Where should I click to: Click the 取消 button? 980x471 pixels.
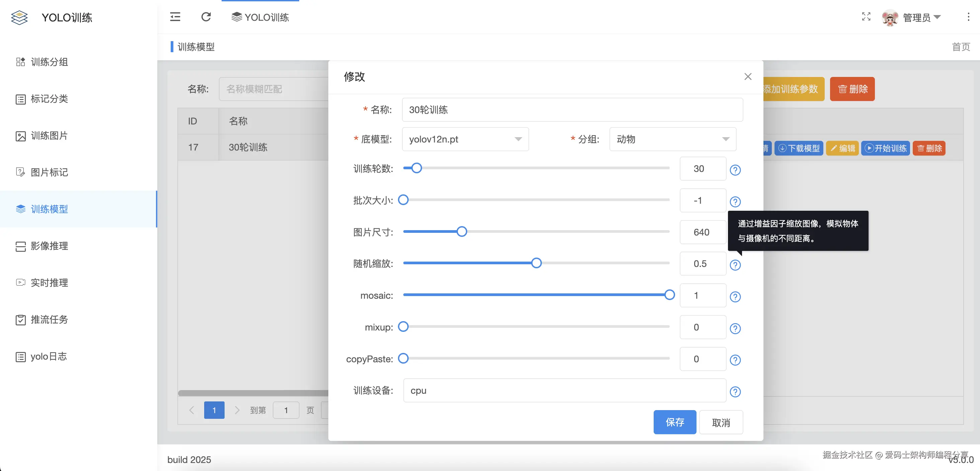721,422
